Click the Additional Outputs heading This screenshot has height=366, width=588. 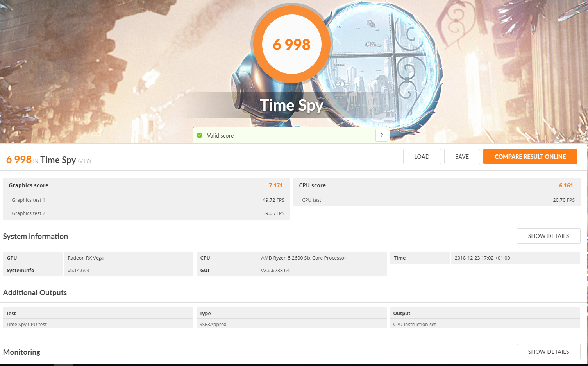[x=35, y=292]
